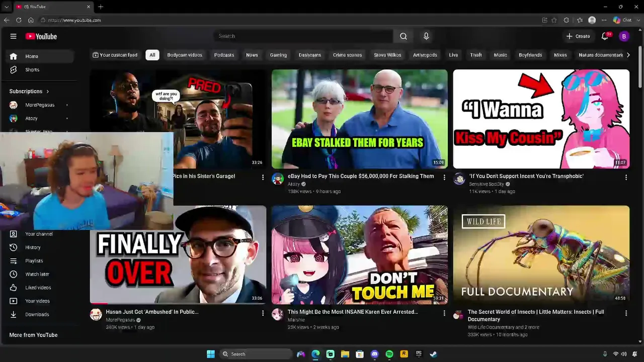Open the Atozy subscription in sidebar
This screenshot has height=362, width=644.
pyautogui.click(x=39, y=118)
